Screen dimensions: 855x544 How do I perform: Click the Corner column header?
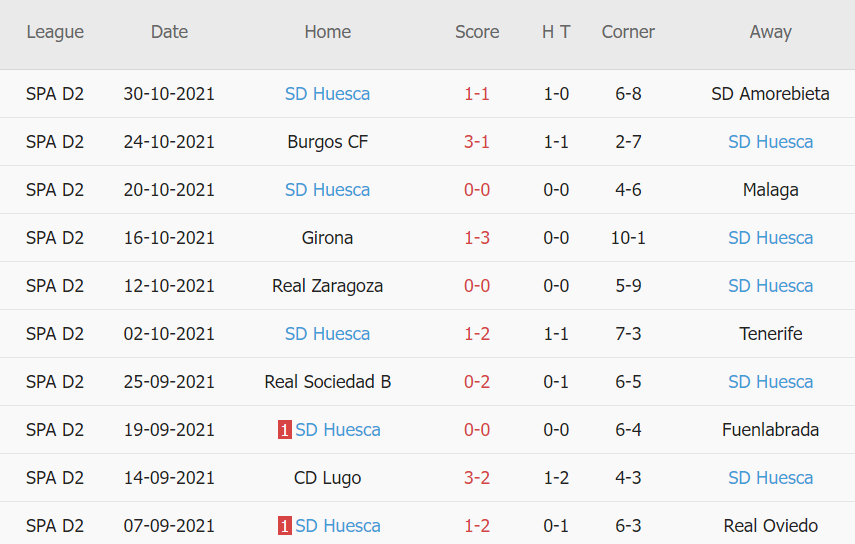pyautogui.click(x=628, y=32)
